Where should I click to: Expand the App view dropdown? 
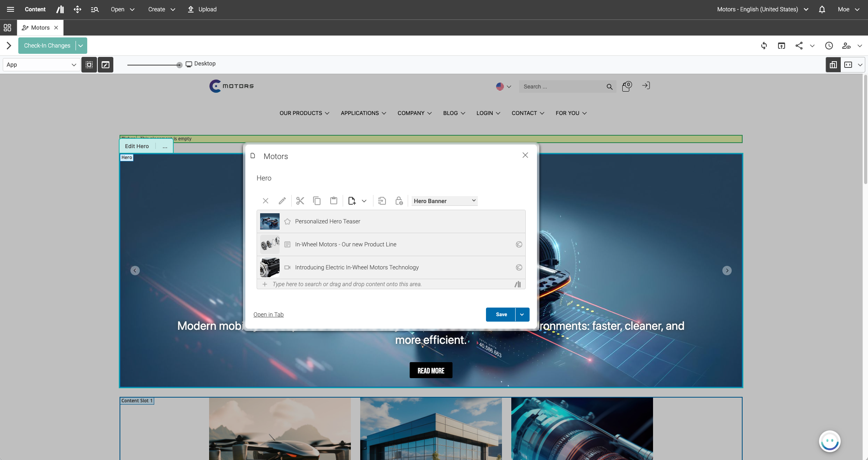coord(41,65)
